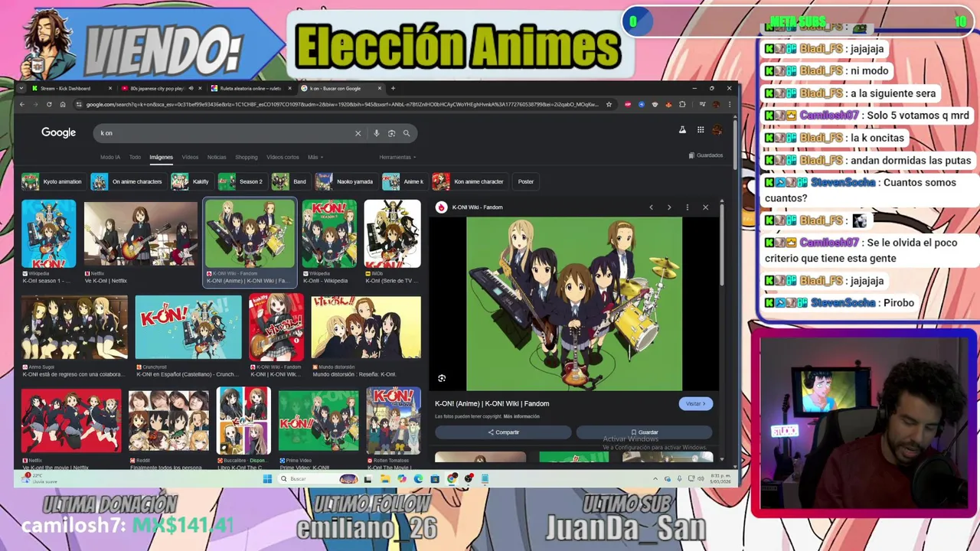Click the Google logo
The height and width of the screenshot is (551, 980).
coord(58,132)
